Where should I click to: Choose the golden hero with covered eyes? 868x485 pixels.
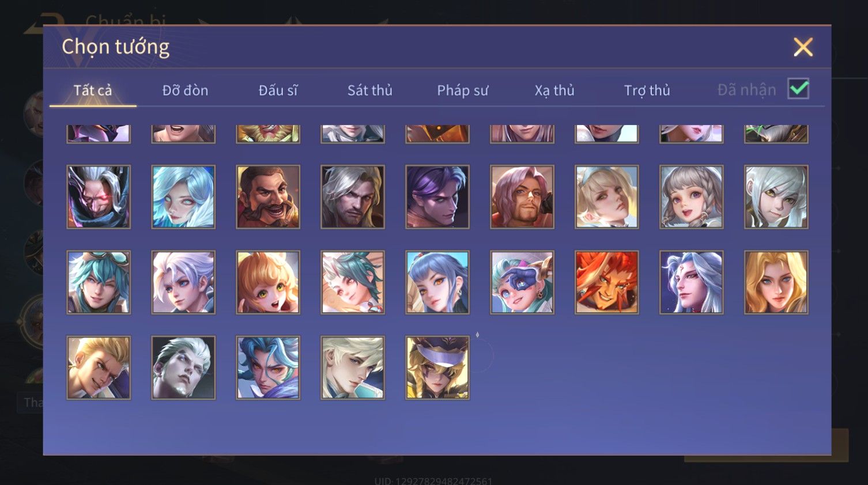(437, 367)
